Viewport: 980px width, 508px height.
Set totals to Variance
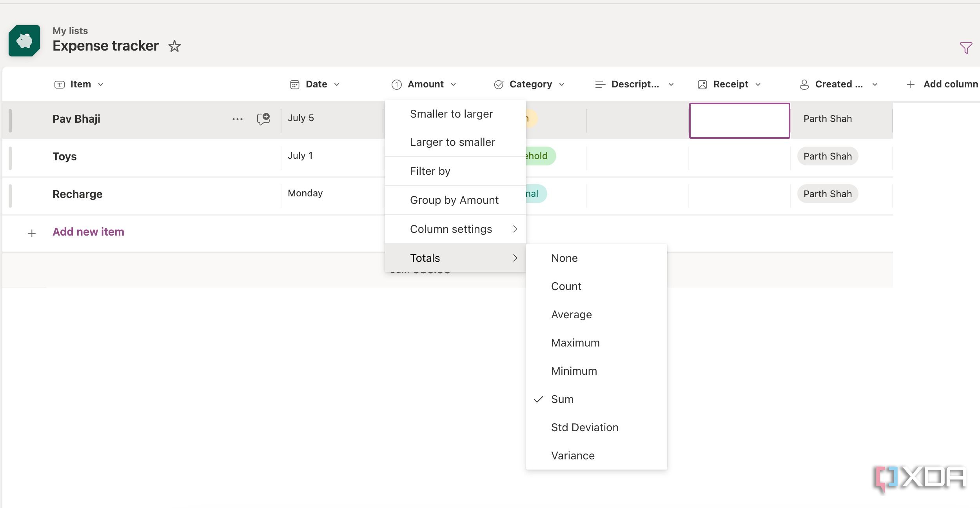(597, 455)
